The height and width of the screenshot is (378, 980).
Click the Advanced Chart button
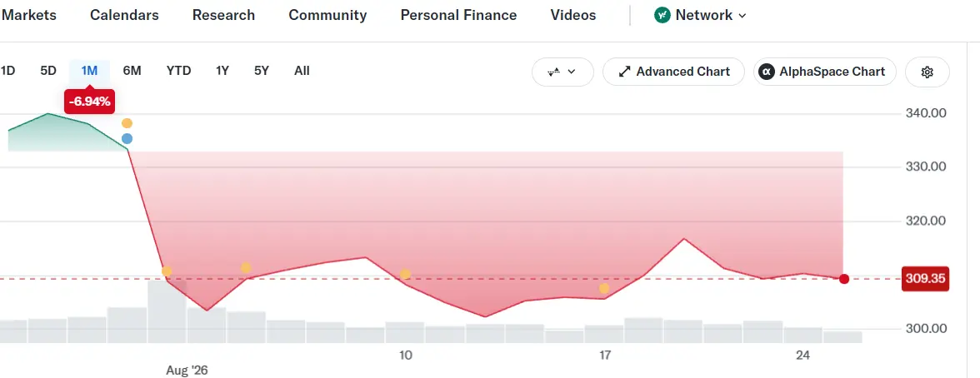pos(673,72)
